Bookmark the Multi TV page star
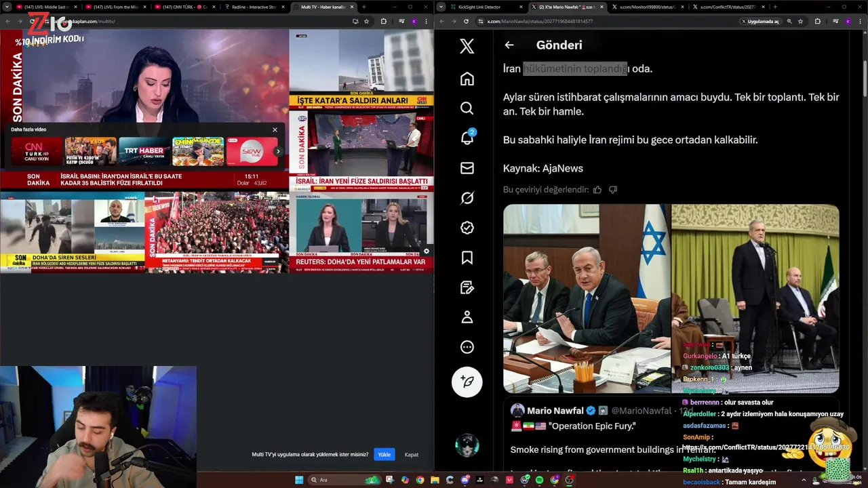The width and height of the screenshot is (868, 488). [367, 21]
